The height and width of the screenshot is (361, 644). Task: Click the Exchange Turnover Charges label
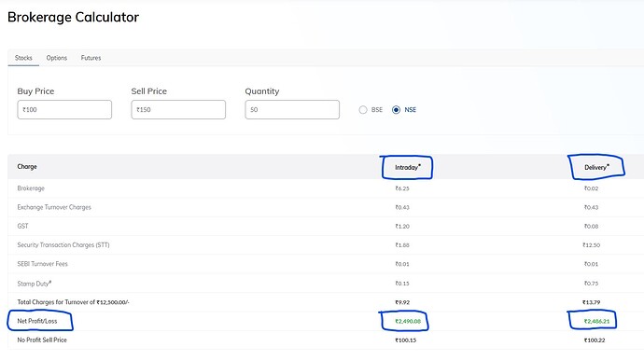coord(54,207)
